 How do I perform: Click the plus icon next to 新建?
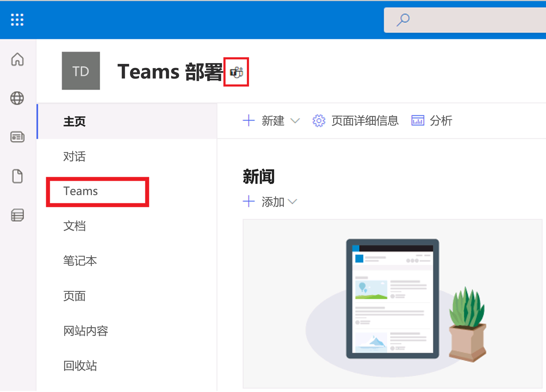pos(249,121)
